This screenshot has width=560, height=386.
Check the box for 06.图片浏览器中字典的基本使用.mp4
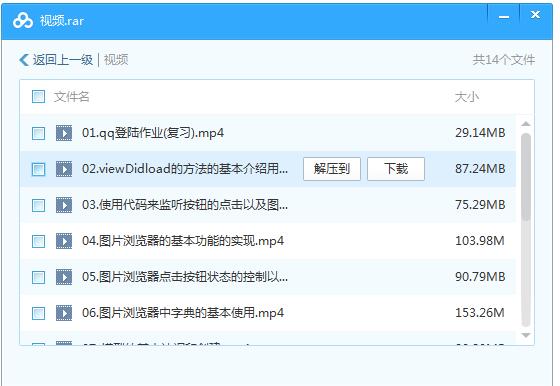click(x=38, y=313)
